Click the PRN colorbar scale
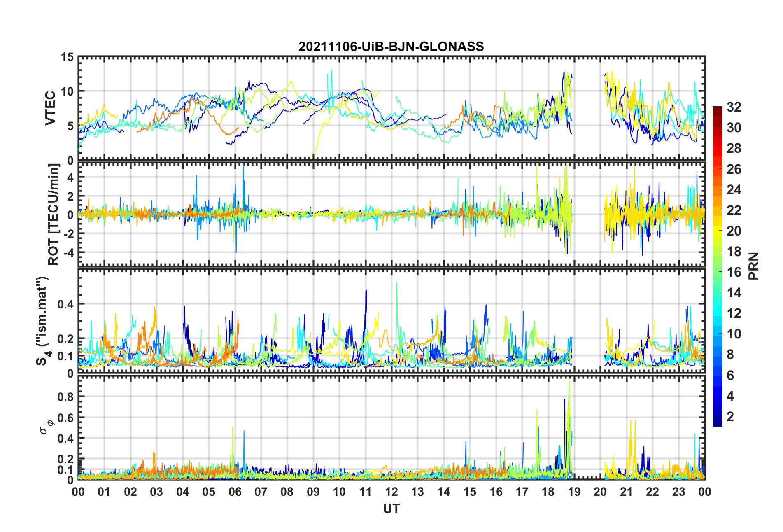Screen dimensions: 783x532 click(718, 266)
